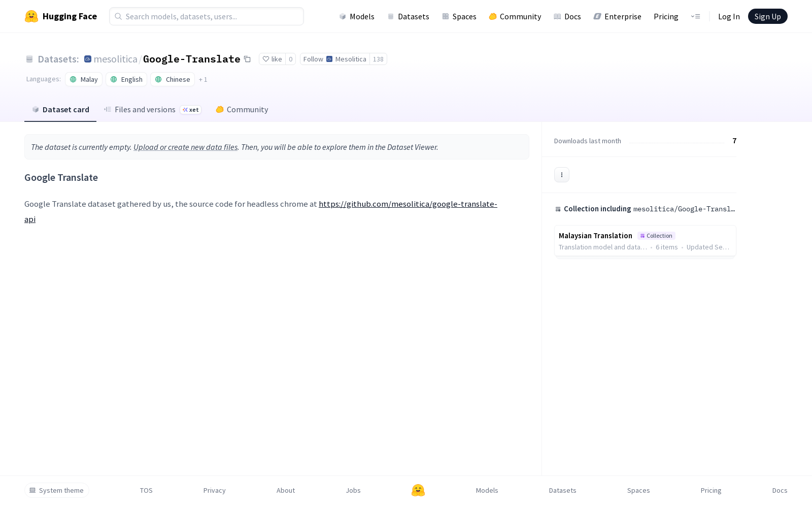Viewport: 812px width, 508px height.
Task: Expand the additional navigation menu icon
Action: click(695, 16)
